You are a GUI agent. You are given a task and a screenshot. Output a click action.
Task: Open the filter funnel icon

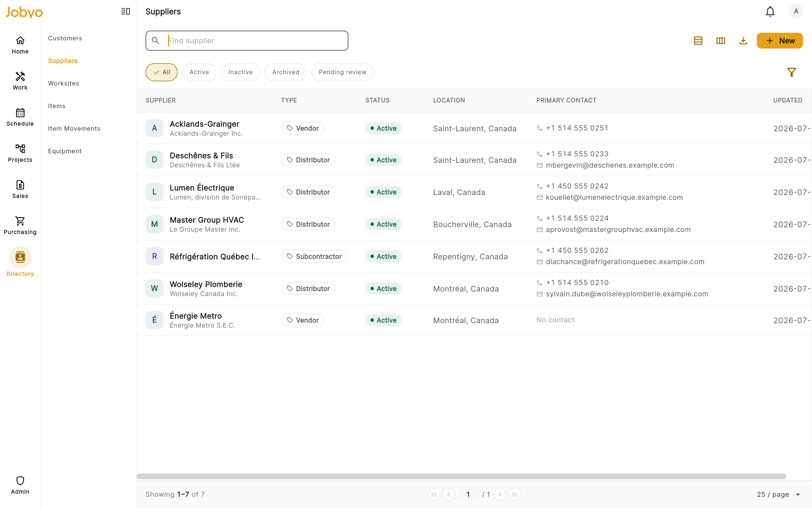(791, 72)
